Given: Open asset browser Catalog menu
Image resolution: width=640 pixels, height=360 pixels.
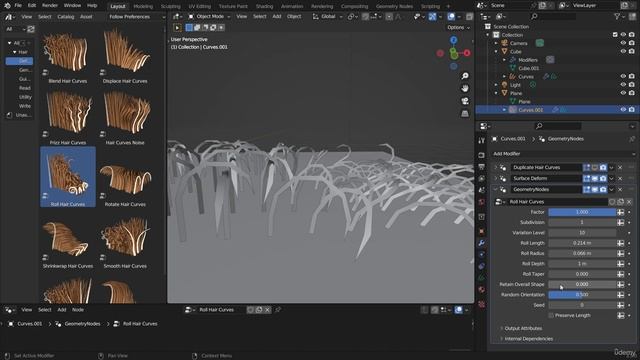Looking at the screenshot, I should [x=66, y=17].
